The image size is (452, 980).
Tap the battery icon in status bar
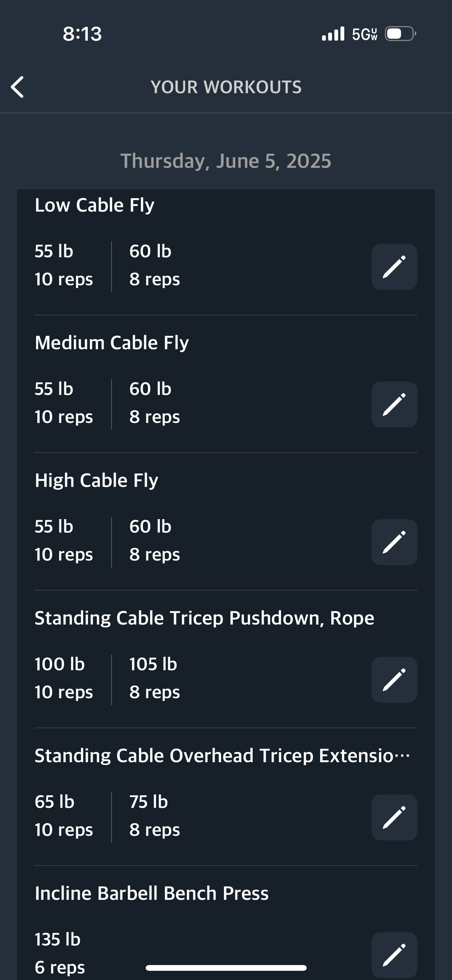[x=400, y=34]
